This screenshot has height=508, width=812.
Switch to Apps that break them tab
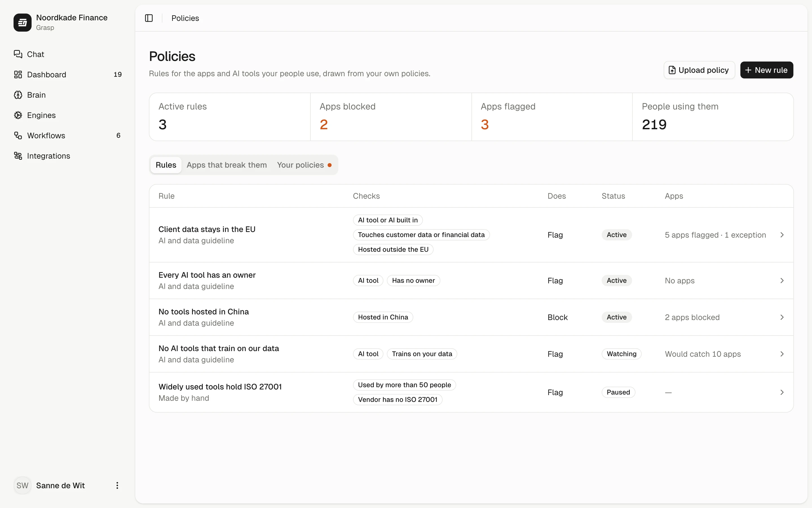coord(226,165)
